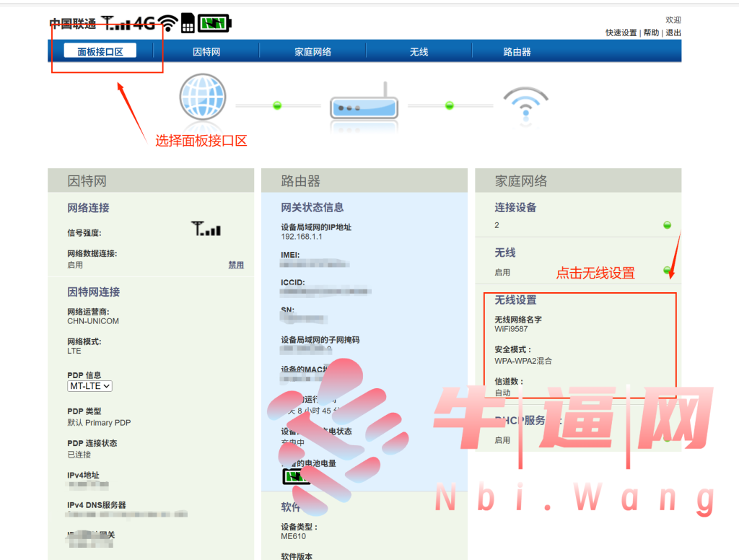Disable network data connection via 禁用

click(236, 265)
